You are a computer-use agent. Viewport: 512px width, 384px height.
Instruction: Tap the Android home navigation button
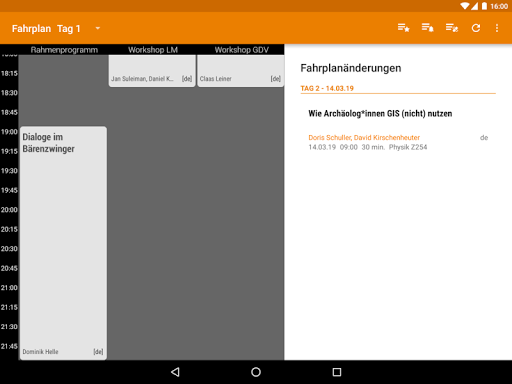tap(256, 372)
